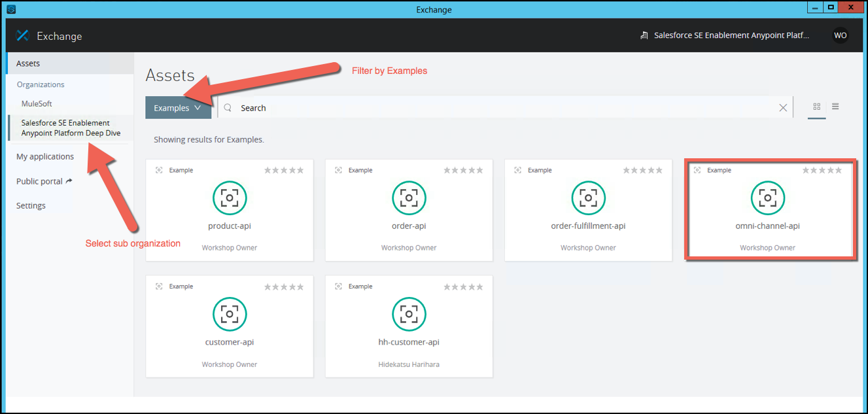Screen dimensions: 868x414
Task: Open Settings in the sidebar
Action: tap(31, 205)
